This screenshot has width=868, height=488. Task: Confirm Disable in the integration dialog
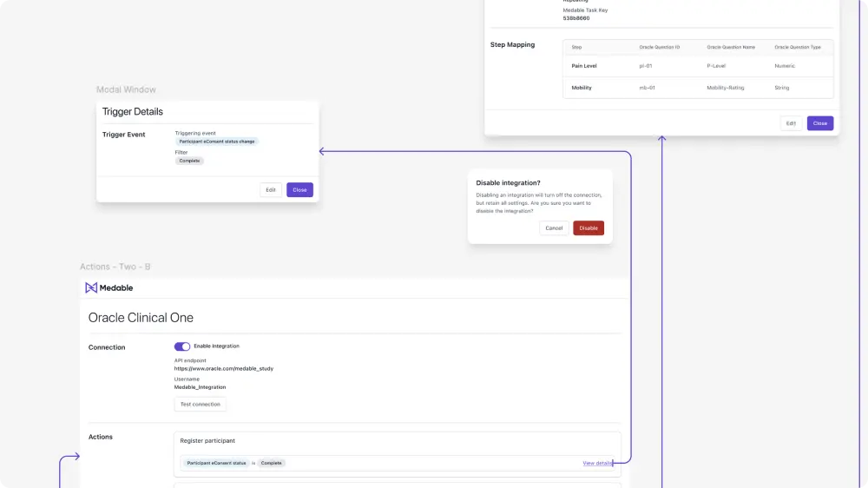pos(589,228)
